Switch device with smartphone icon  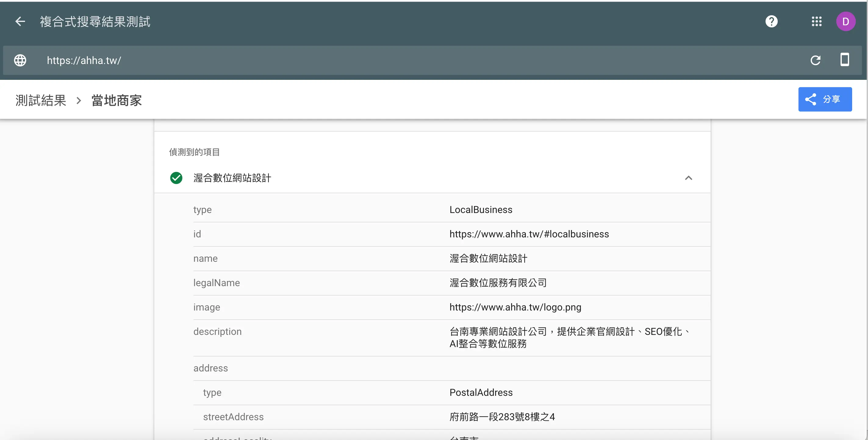tap(845, 60)
